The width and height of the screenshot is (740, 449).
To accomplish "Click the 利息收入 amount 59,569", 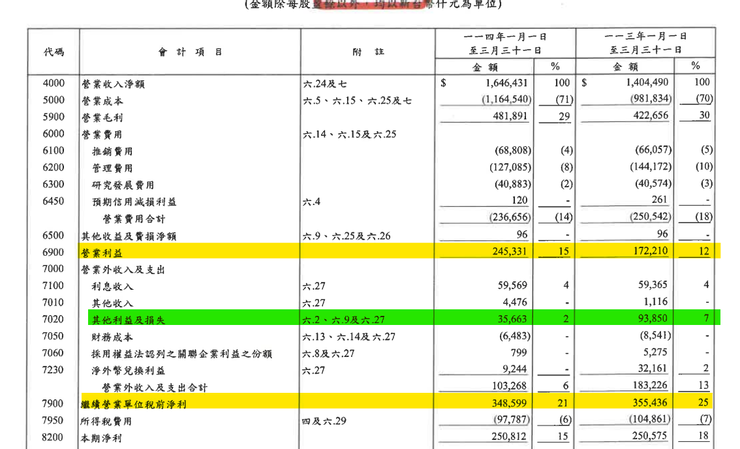I will tap(508, 286).
